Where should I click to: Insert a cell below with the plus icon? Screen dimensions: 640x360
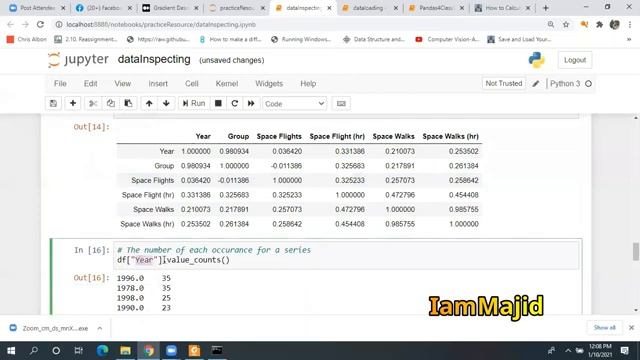click(x=73, y=104)
